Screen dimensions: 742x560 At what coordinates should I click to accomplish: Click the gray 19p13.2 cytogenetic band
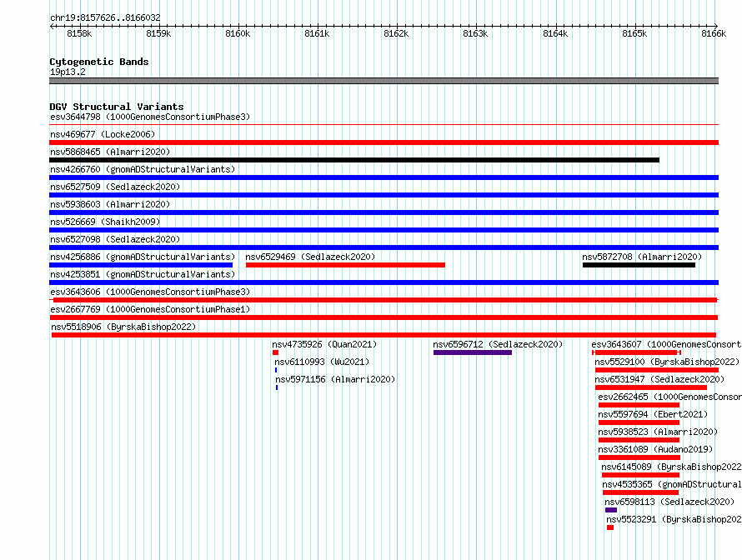click(384, 81)
